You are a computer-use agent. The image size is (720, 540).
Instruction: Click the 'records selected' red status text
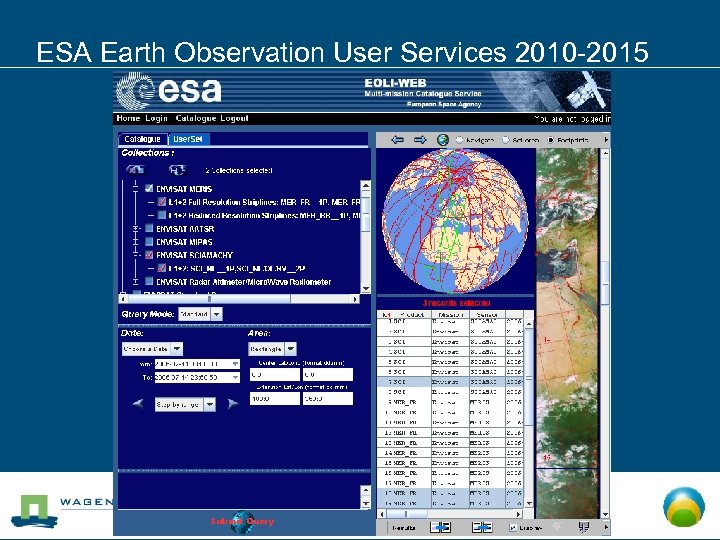click(x=456, y=303)
